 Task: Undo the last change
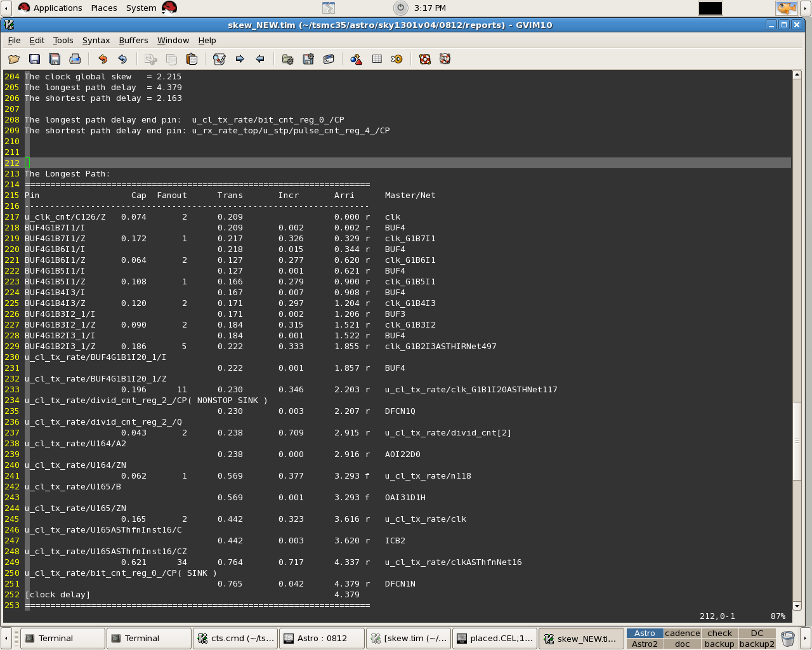(102, 59)
